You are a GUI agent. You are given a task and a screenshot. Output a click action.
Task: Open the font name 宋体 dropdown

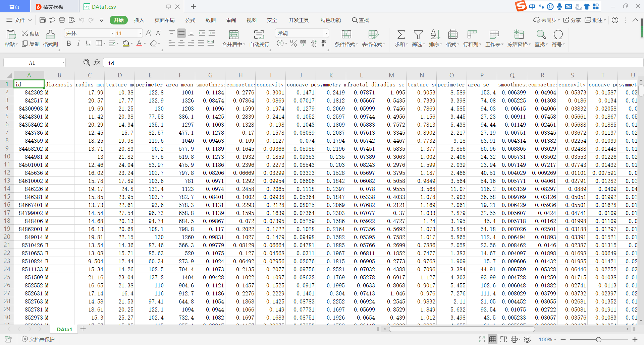(112, 33)
